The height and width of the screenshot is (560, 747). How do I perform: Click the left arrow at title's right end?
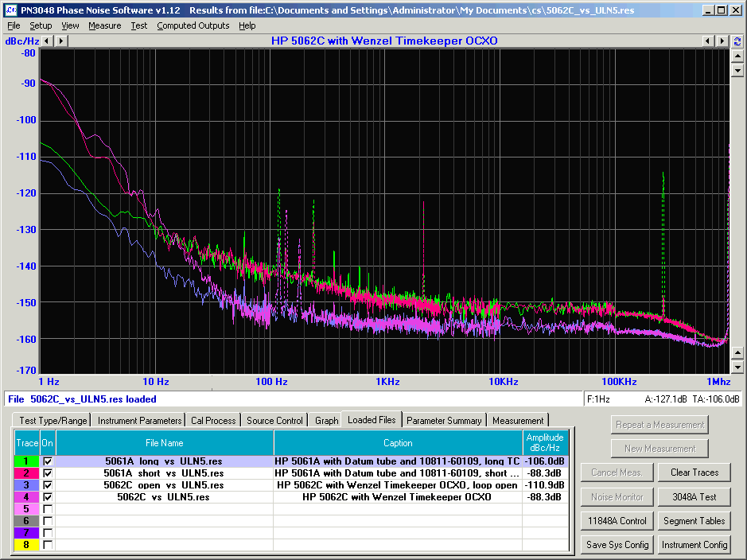click(707, 41)
